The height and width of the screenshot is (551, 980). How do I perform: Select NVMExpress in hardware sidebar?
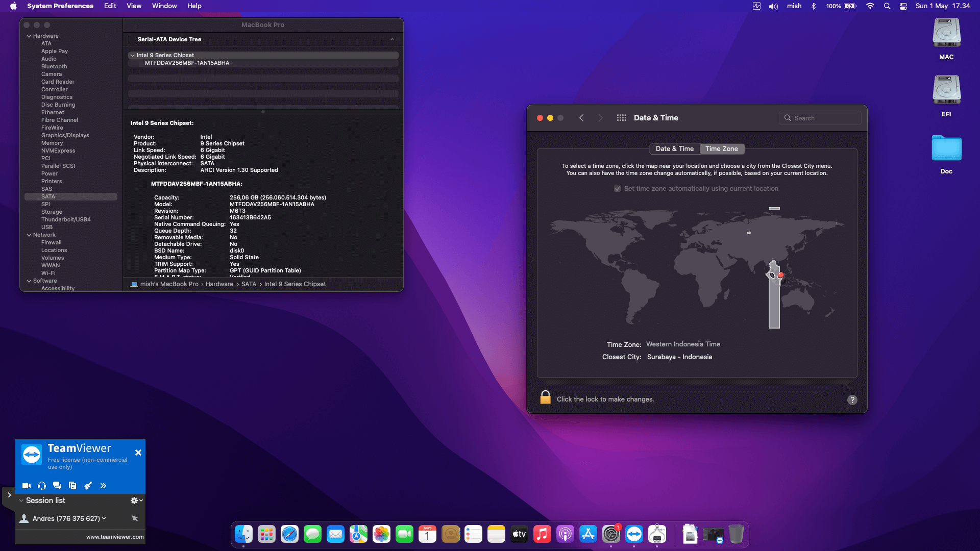(x=58, y=151)
